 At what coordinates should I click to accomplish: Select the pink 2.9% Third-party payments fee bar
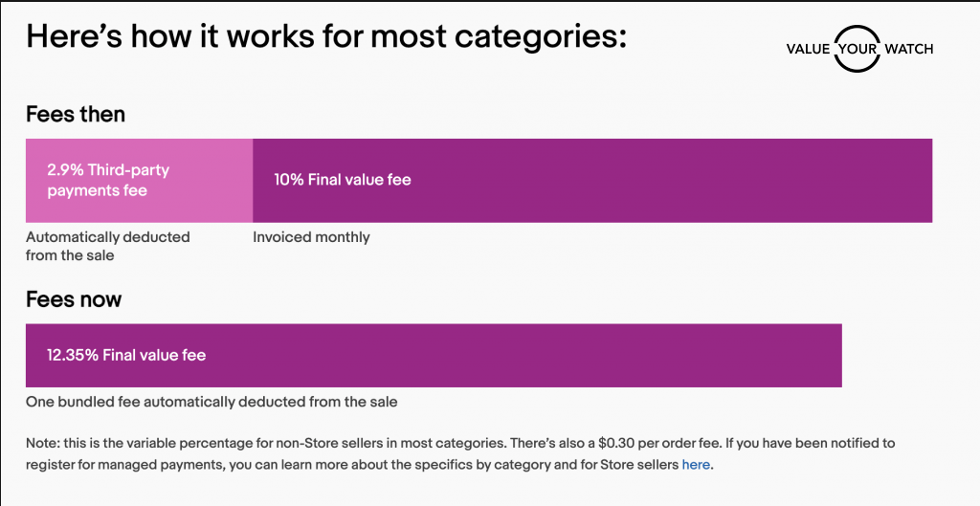pyautogui.click(x=139, y=181)
